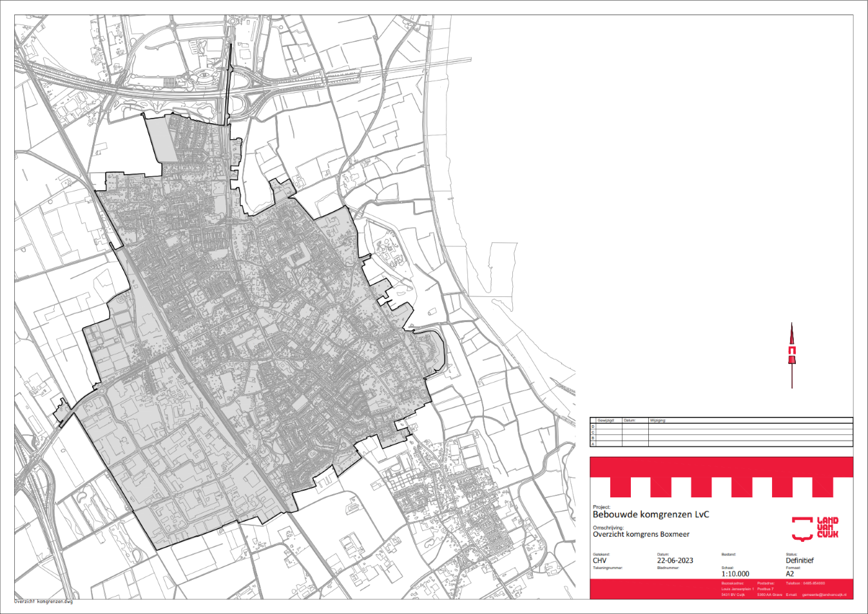Image resolution: width=868 pixels, height=614 pixels.
Task: Click the drafter initials 'CHV'
Action: pyautogui.click(x=599, y=561)
